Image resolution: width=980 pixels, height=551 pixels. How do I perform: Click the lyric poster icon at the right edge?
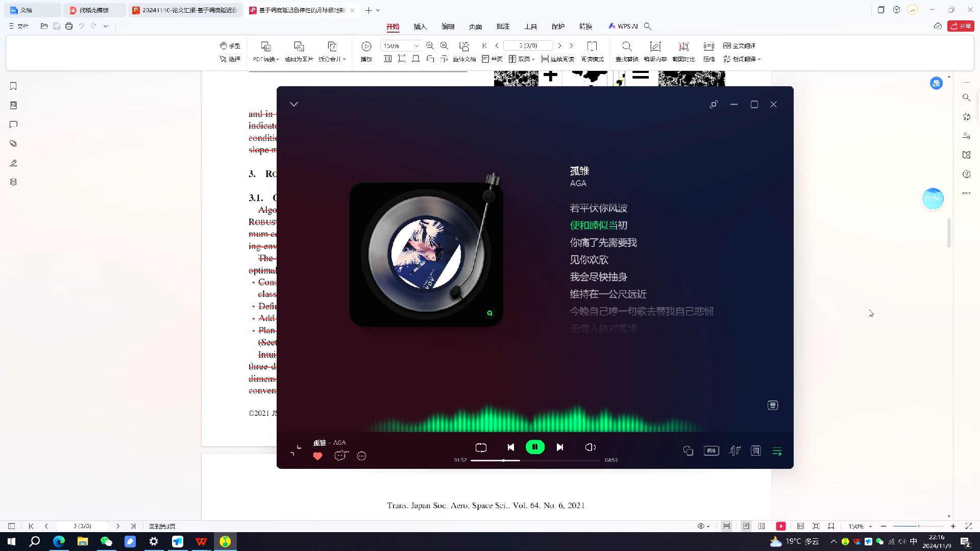[x=773, y=405]
